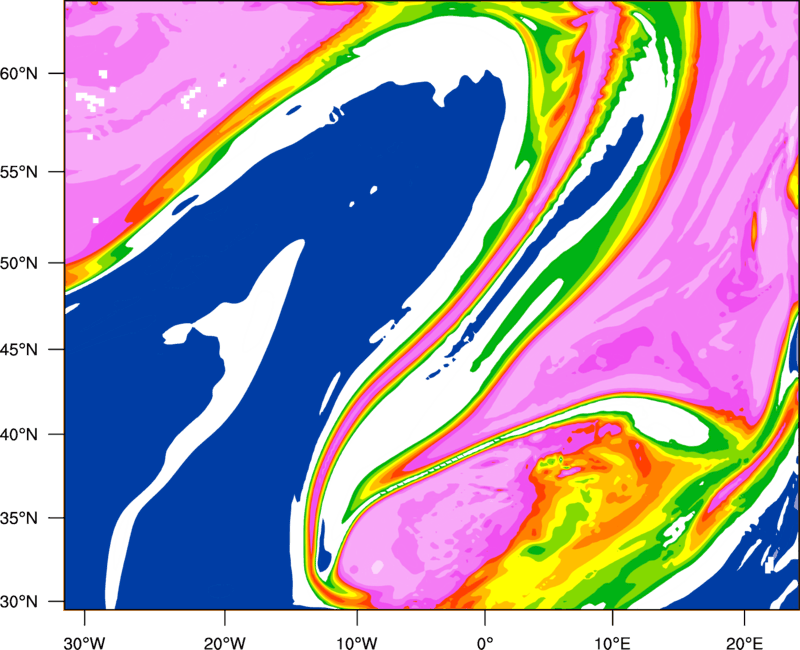The image size is (800, 650).
Task: Click the 20°W longitude label
Action: click(x=225, y=643)
